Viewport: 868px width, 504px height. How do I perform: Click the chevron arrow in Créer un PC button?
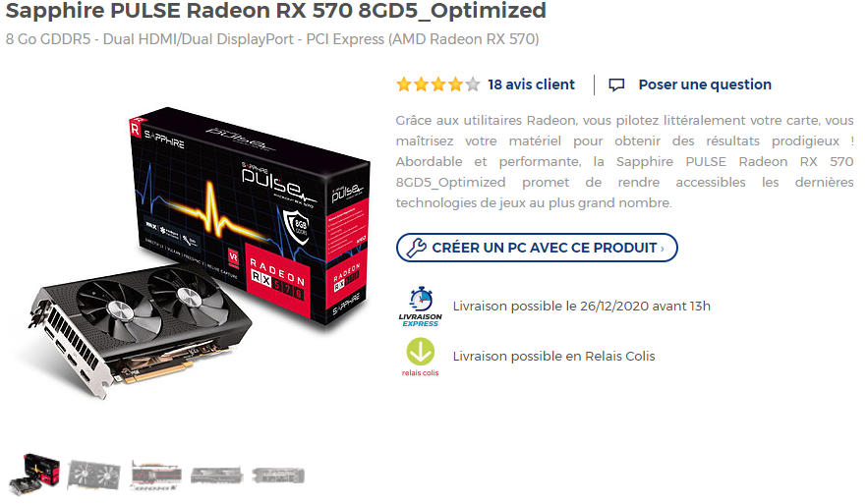click(663, 249)
